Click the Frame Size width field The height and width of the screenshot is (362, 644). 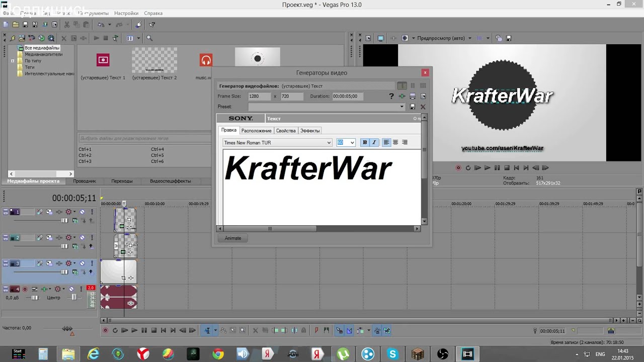260,96
